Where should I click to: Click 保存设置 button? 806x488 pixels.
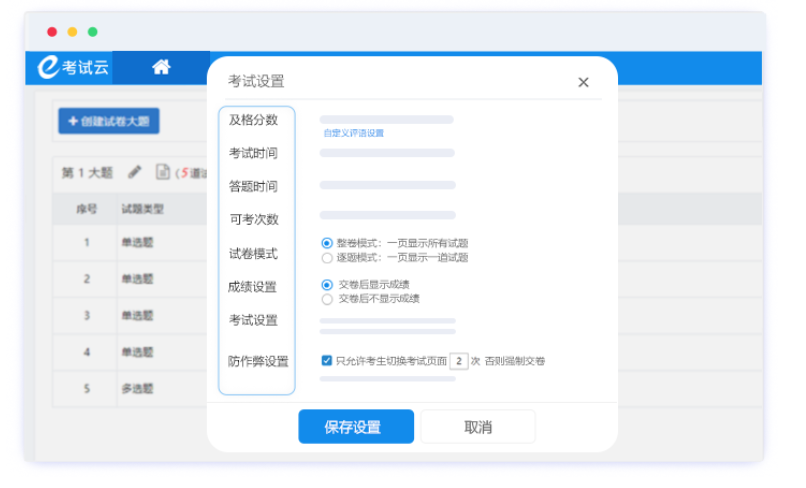point(356,427)
